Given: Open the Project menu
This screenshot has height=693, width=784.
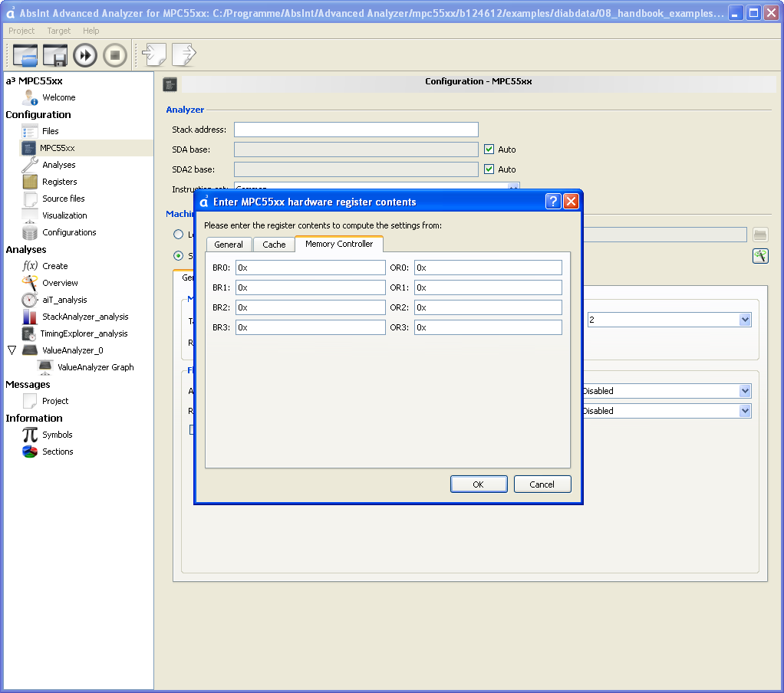Looking at the screenshot, I should coord(21,31).
